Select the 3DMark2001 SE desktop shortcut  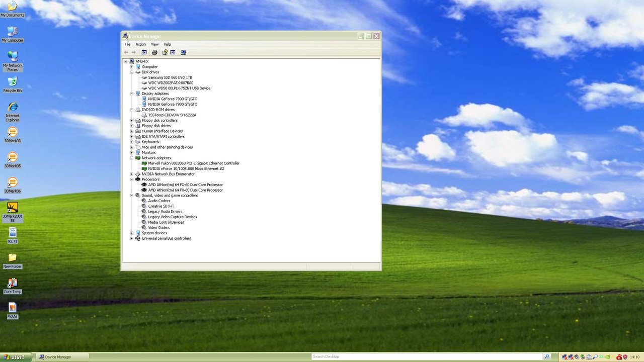pyautogui.click(x=13, y=212)
